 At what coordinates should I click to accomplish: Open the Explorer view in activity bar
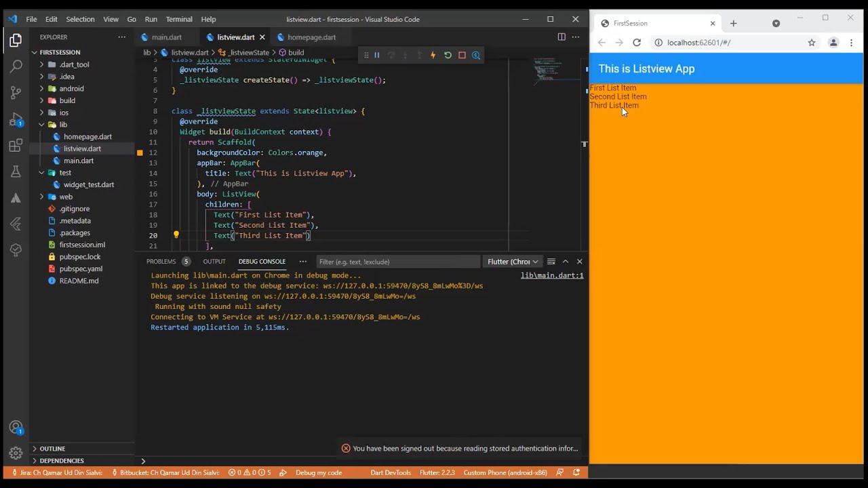point(16,41)
